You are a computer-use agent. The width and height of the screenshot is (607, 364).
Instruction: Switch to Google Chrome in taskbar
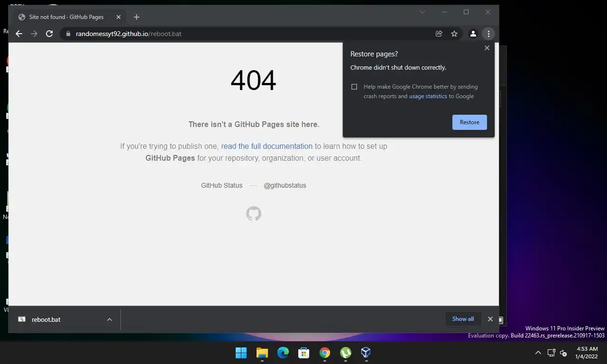(324, 353)
